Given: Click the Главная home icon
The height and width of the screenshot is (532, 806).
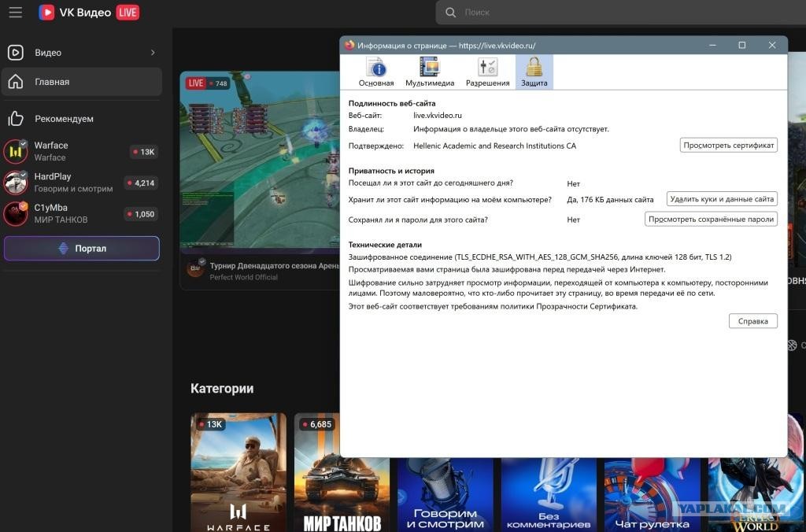Looking at the screenshot, I should 16,82.
